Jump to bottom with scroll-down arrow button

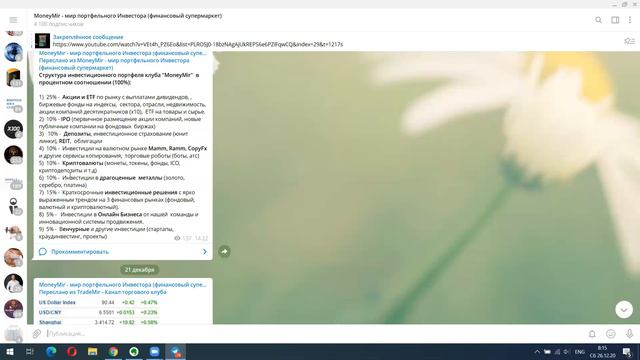pos(624,310)
